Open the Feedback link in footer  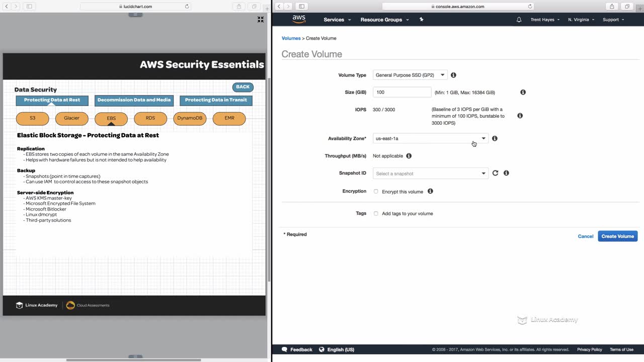click(297, 349)
